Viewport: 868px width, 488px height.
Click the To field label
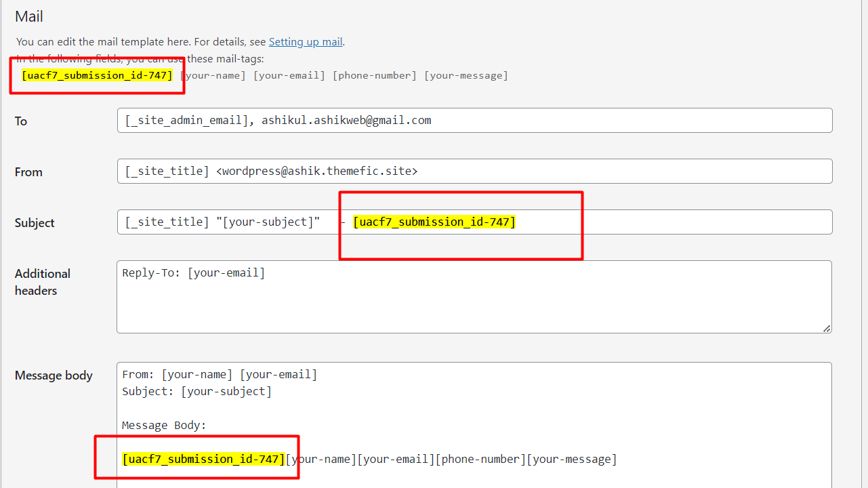(21, 121)
